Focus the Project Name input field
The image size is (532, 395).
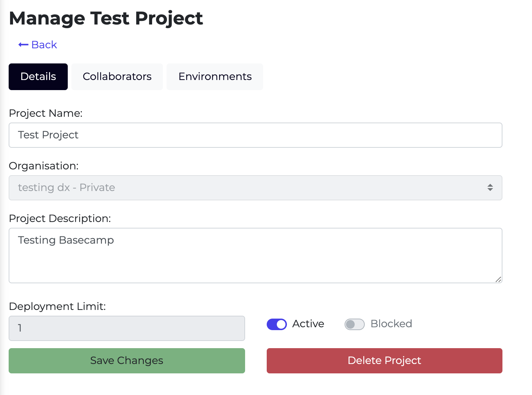click(256, 135)
